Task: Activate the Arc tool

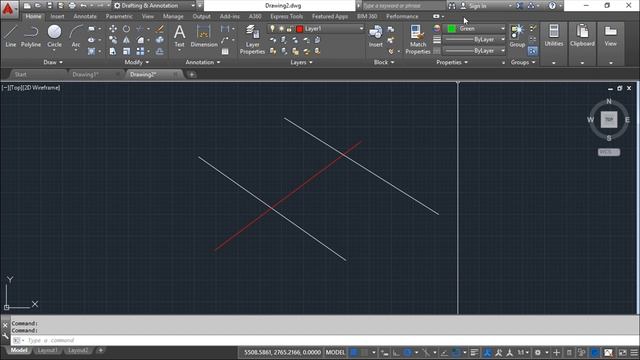Action: 76,36
